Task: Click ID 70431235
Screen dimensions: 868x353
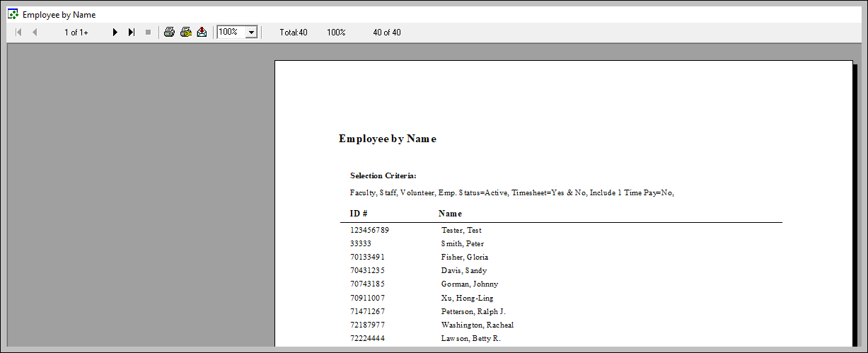Action: pyautogui.click(x=367, y=270)
